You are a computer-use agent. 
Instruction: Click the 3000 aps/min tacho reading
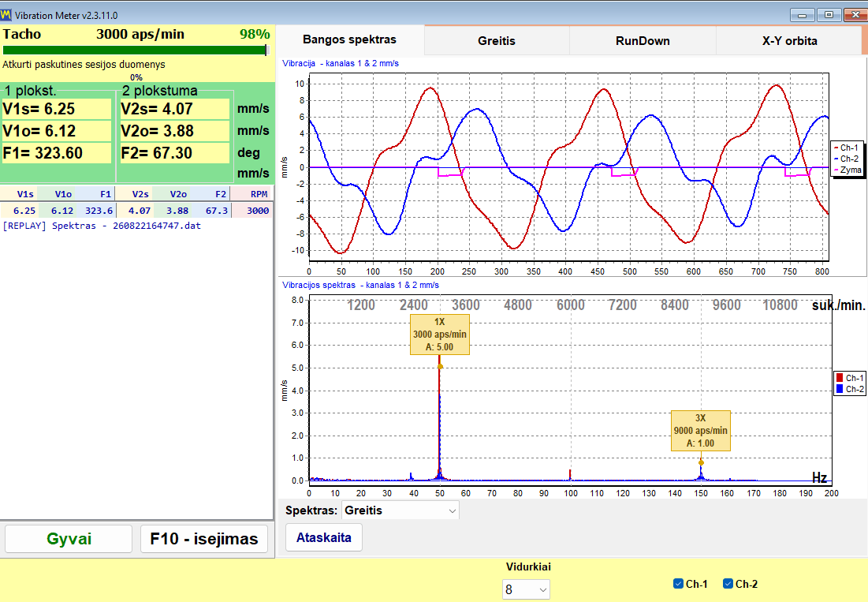(140, 34)
